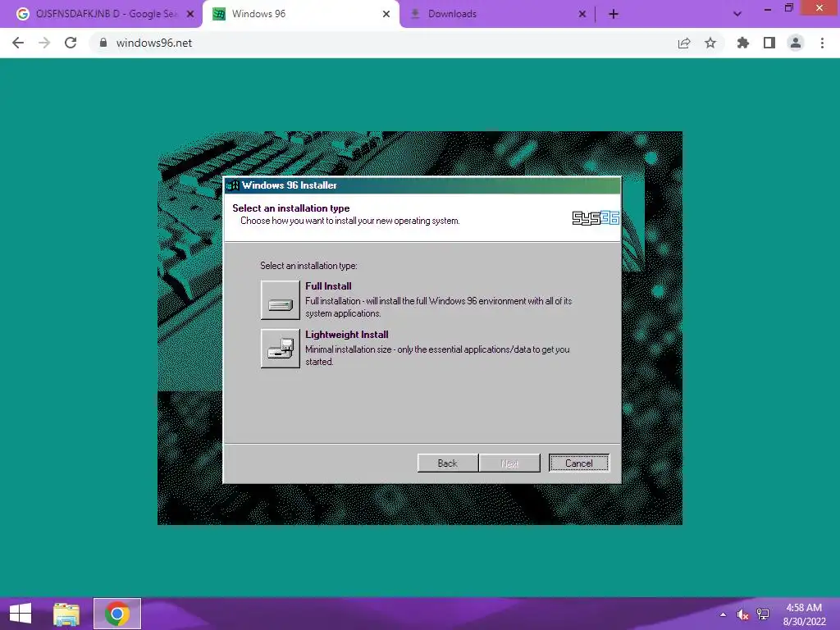Click the Full Install heading text
This screenshot has height=630, width=840.
coord(328,286)
